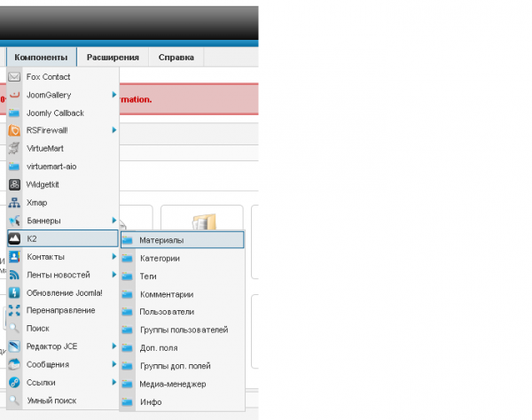
Task: Expand the Баннеры submenu arrow
Action: click(x=114, y=221)
